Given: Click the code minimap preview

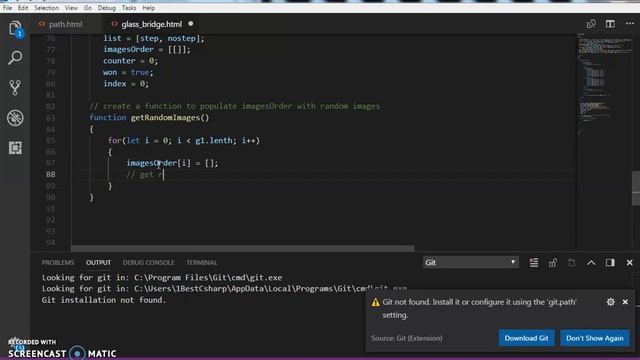Looking at the screenshot, I should point(605,84).
